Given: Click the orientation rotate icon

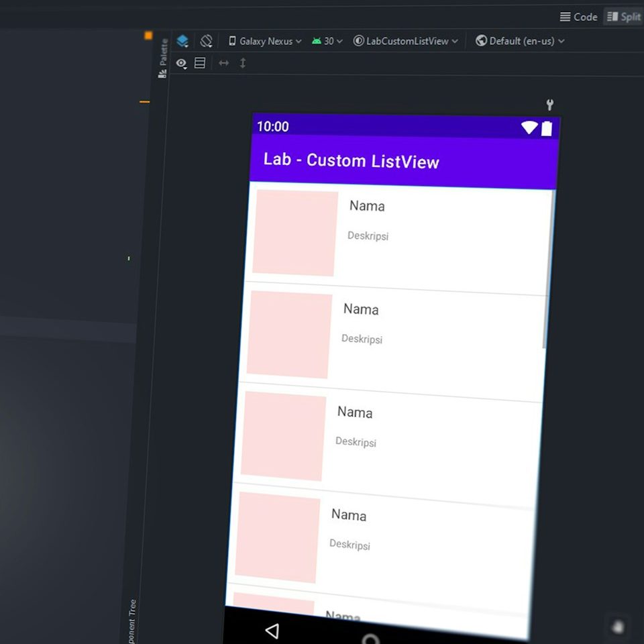Looking at the screenshot, I should click(206, 41).
